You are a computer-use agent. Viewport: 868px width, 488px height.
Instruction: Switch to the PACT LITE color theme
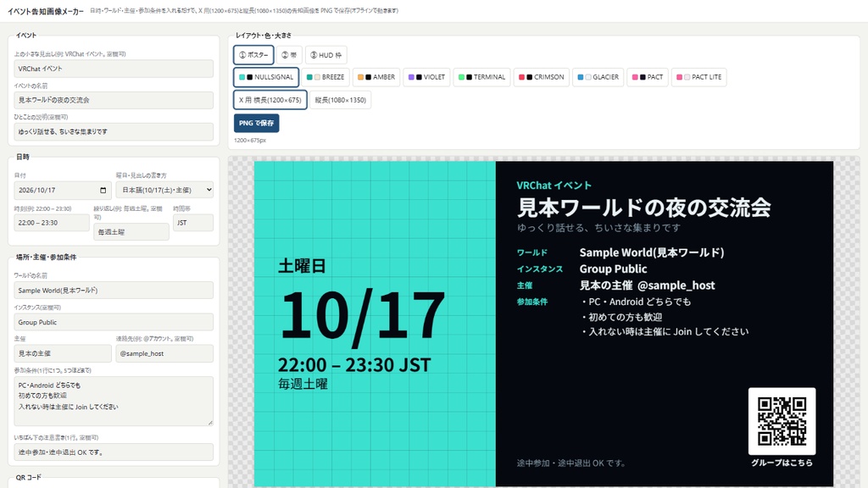699,77
